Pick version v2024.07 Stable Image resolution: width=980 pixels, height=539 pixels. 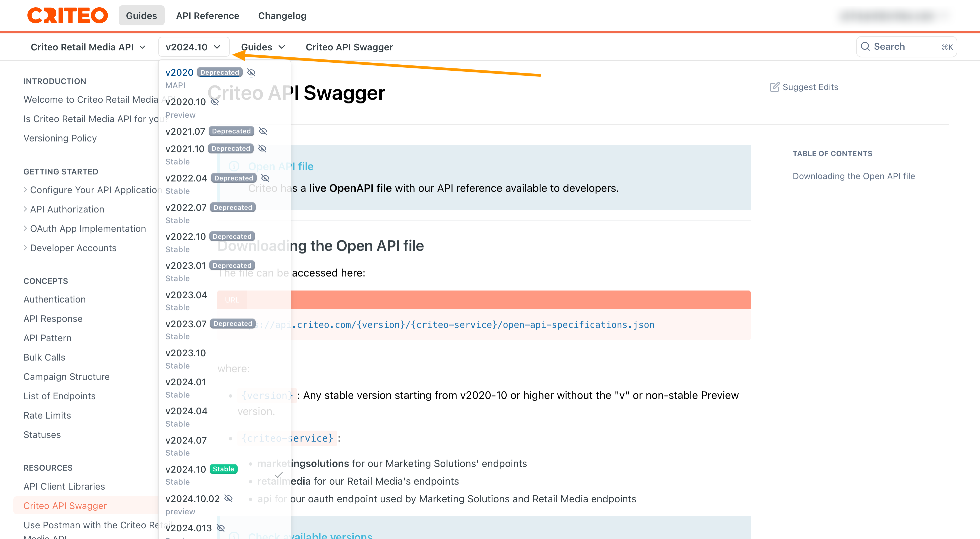[x=224, y=446]
